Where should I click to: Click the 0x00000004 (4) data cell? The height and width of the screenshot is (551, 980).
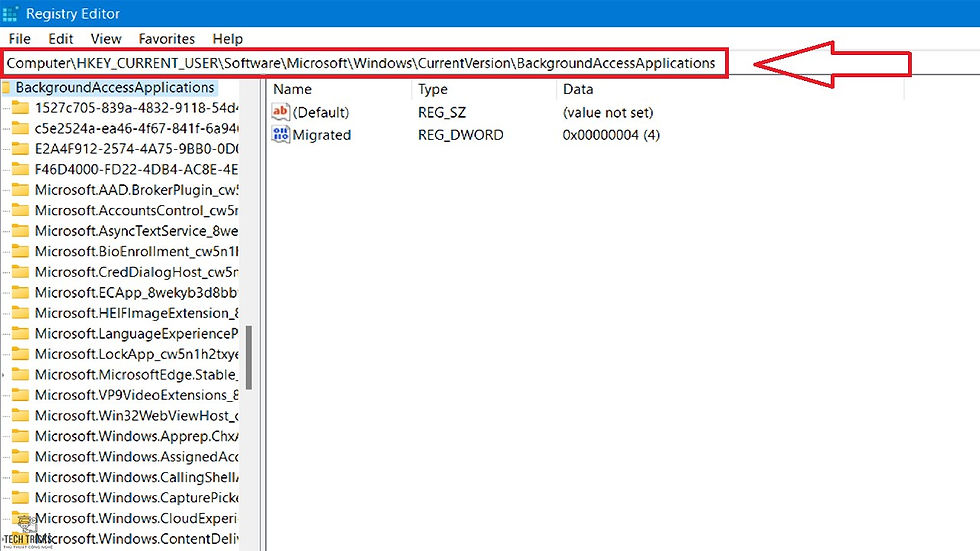pos(611,135)
